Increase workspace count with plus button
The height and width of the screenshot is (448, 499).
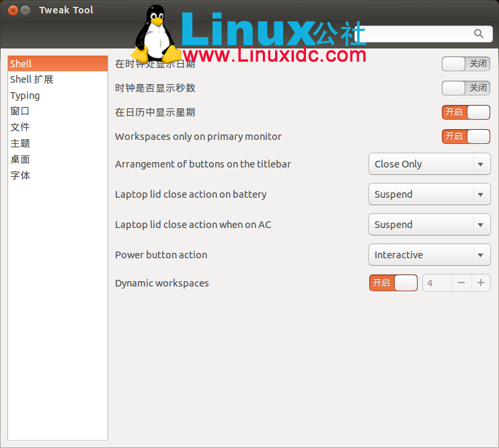[x=481, y=283]
